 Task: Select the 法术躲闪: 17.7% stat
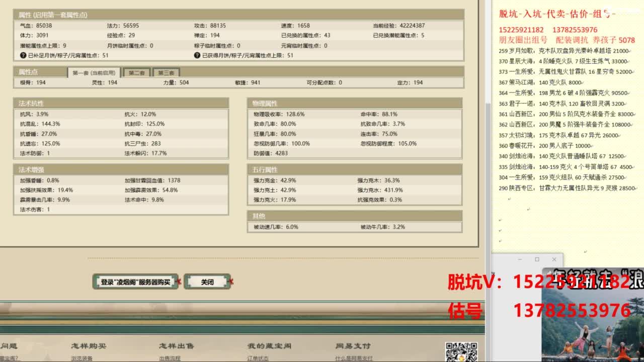click(x=145, y=153)
